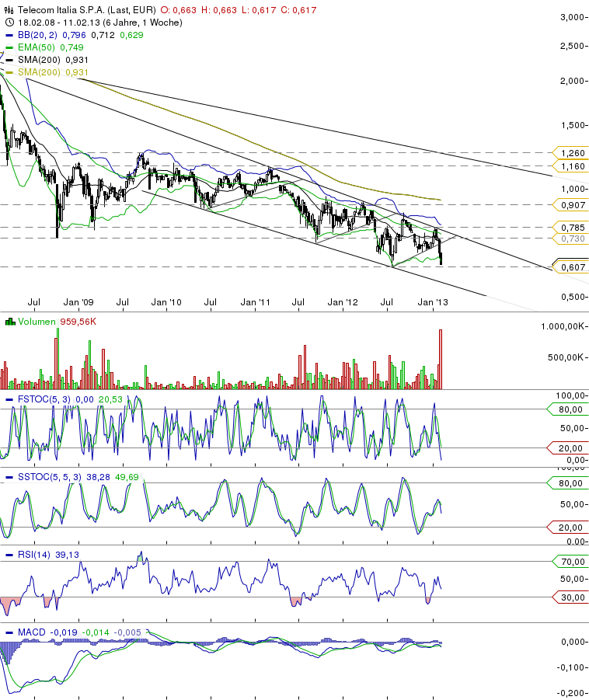Click the blue marker beside MACD label

pos(9,632)
